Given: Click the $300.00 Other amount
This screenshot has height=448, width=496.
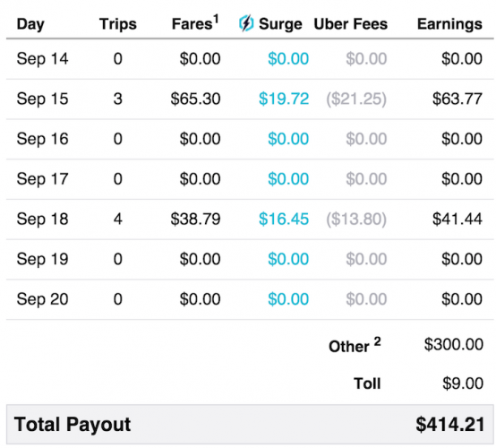Looking at the screenshot, I should 454,344.
